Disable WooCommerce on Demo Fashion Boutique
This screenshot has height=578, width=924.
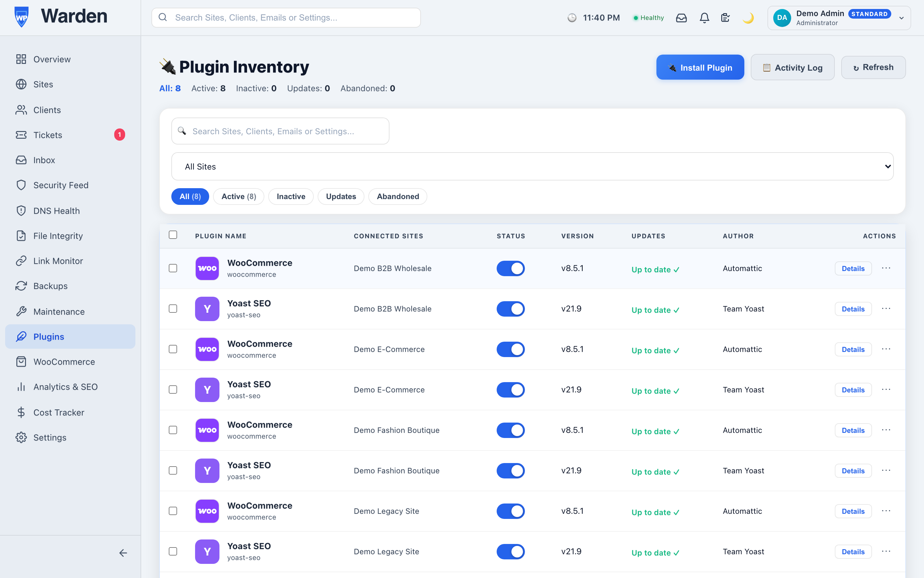click(510, 430)
